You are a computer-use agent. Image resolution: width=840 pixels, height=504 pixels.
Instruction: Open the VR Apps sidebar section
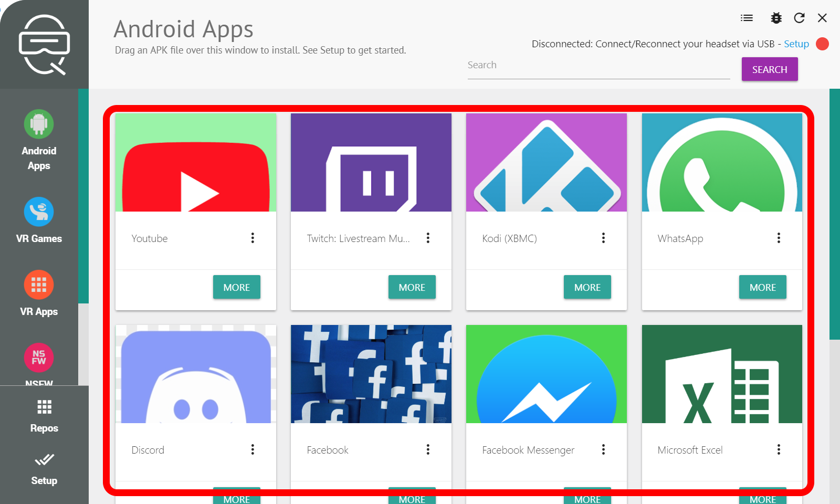tap(39, 293)
